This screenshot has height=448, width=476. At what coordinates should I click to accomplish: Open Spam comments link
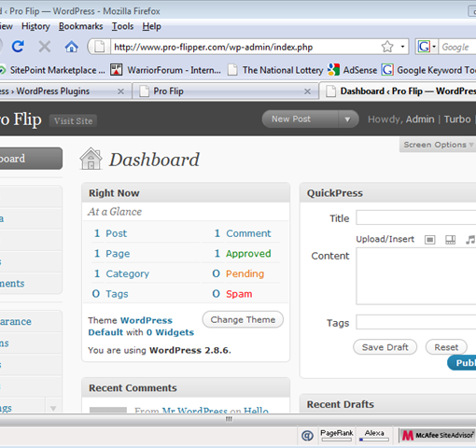click(x=239, y=294)
